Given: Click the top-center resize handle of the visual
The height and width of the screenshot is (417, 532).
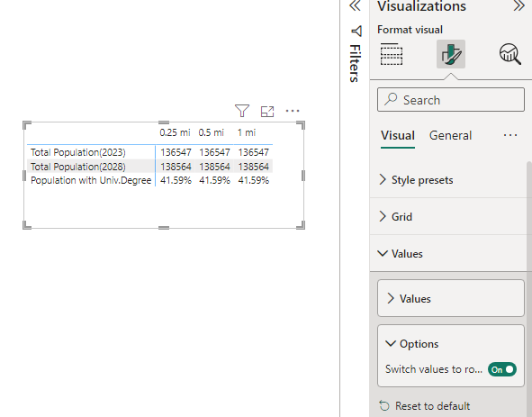Looking at the screenshot, I should (164, 122).
